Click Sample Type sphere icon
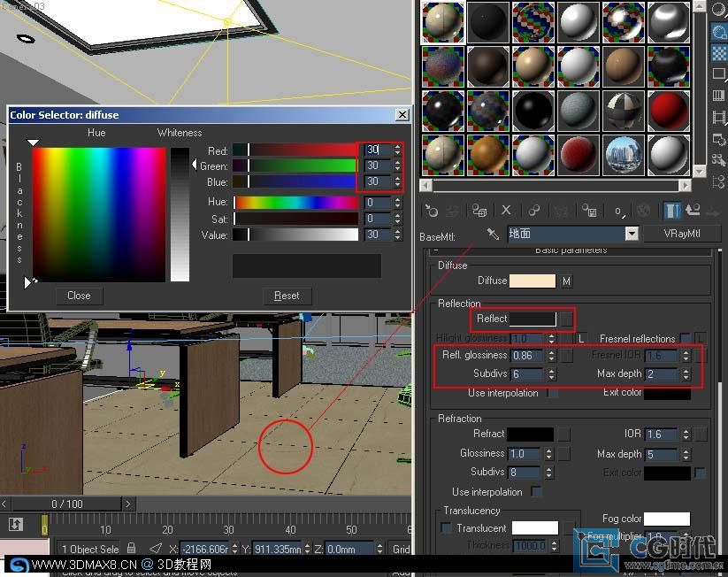Screen dimensions: 728x577 [x=719, y=11]
